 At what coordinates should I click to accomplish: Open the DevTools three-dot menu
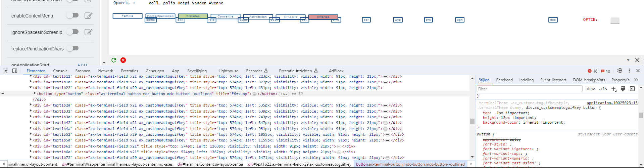[x=629, y=71]
